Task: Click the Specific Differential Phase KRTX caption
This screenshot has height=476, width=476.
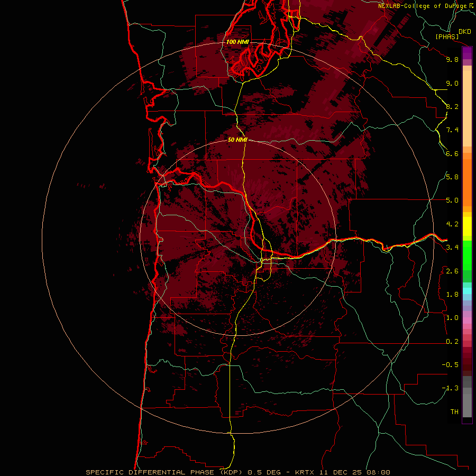Action: click(237, 472)
